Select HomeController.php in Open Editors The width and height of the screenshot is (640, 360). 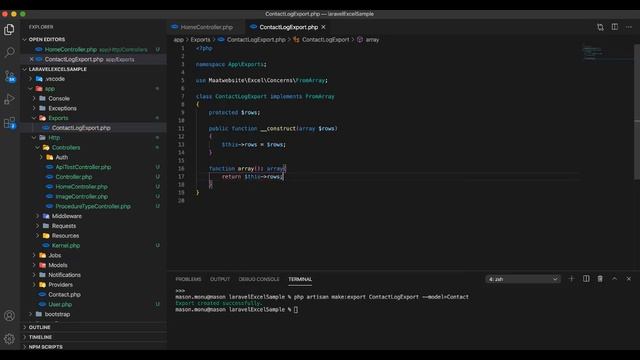pos(93,49)
